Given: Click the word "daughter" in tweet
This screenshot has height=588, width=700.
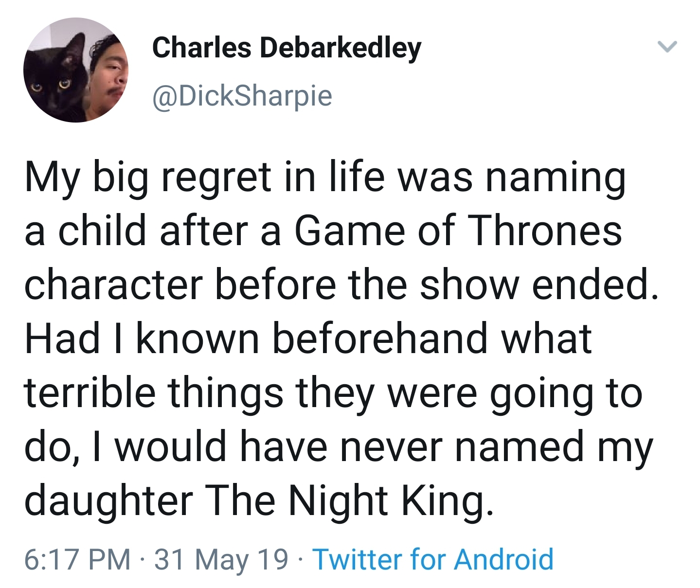Looking at the screenshot, I should coord(109,500).
